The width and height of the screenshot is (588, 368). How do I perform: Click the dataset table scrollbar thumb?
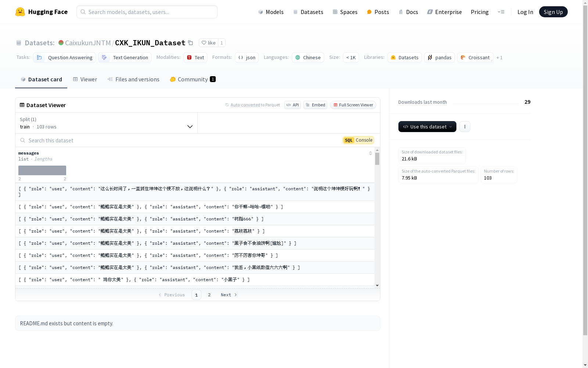point(377,159)
